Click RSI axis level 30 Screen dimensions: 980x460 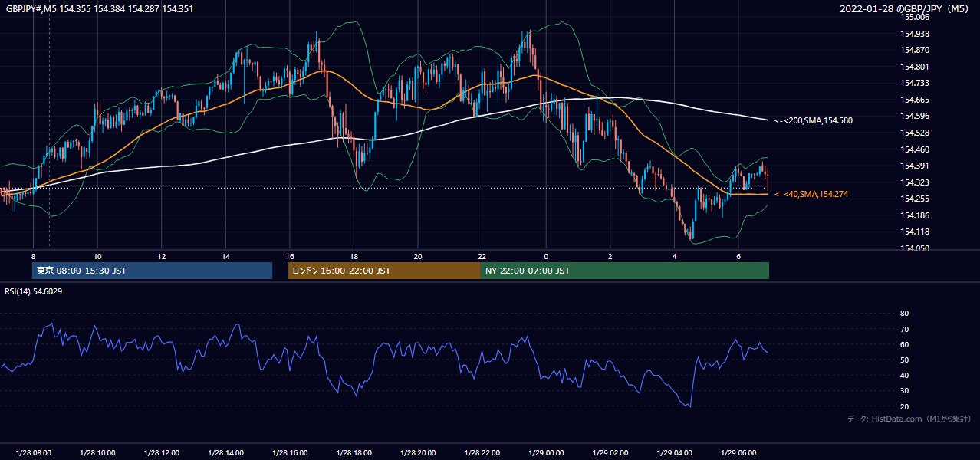[x=904, y=391]
